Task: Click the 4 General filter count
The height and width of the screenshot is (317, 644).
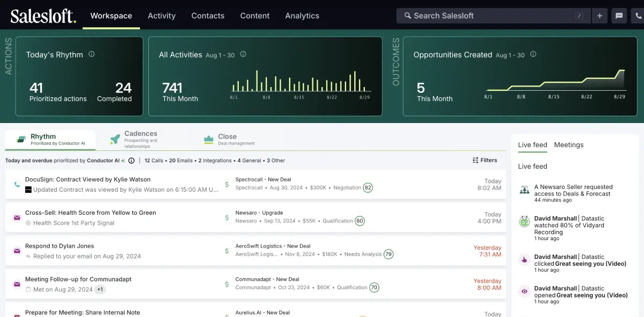Action: tap(250, 160)
